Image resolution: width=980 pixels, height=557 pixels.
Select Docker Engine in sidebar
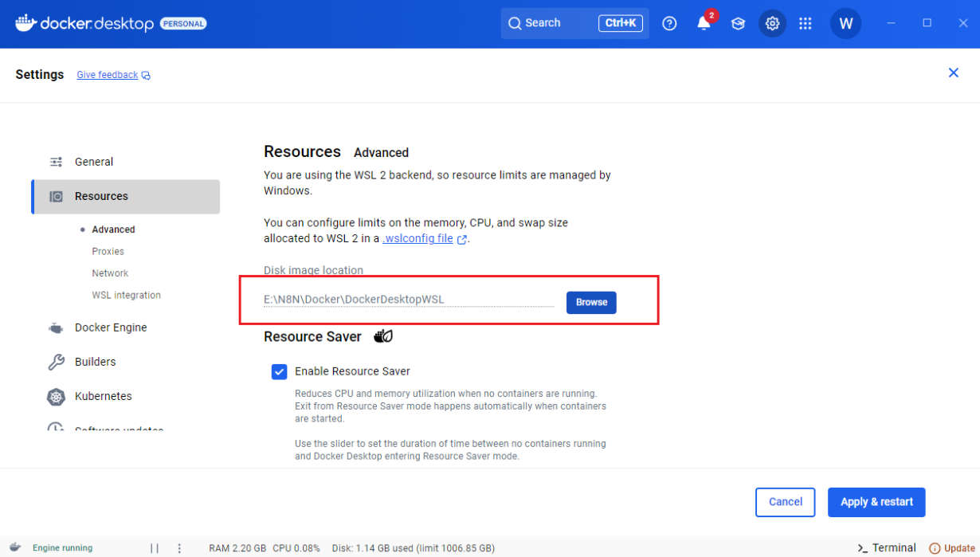click(110, 328)
